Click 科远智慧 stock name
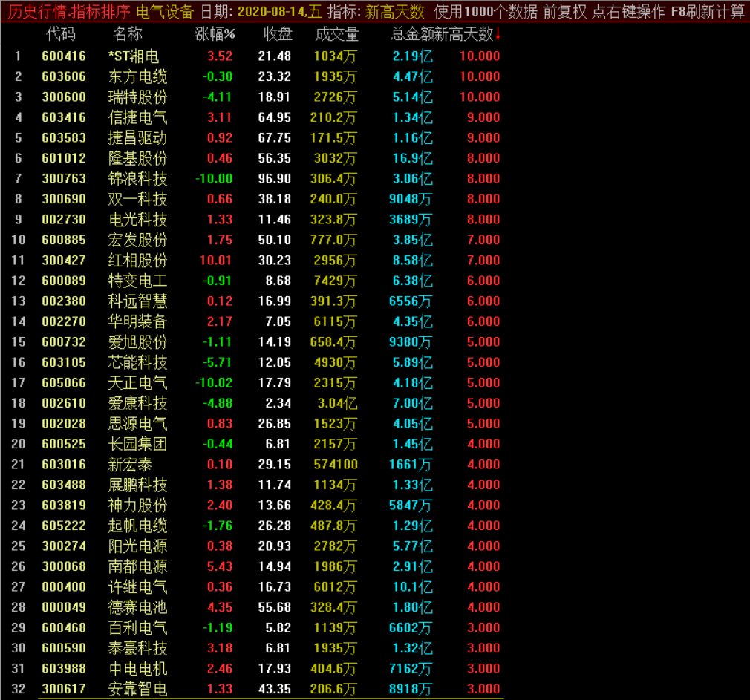The image size is (750, 700). tap(138, 301)
